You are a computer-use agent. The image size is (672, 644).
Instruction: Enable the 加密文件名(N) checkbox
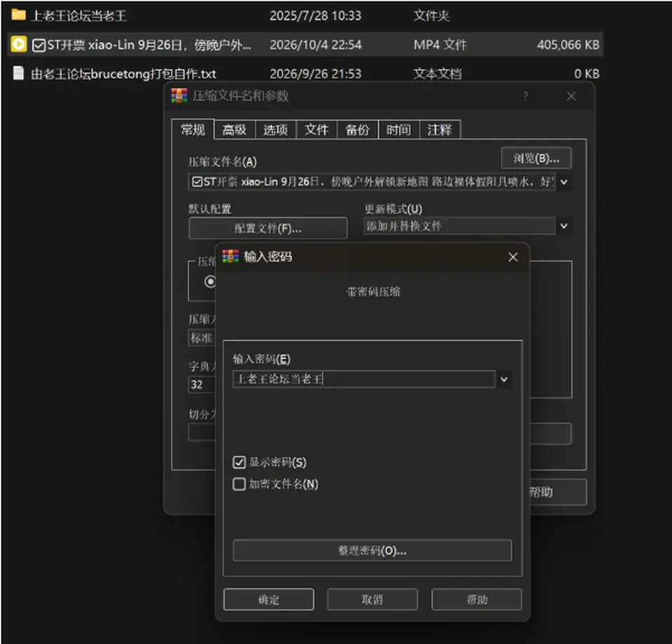tap(239, 484)
